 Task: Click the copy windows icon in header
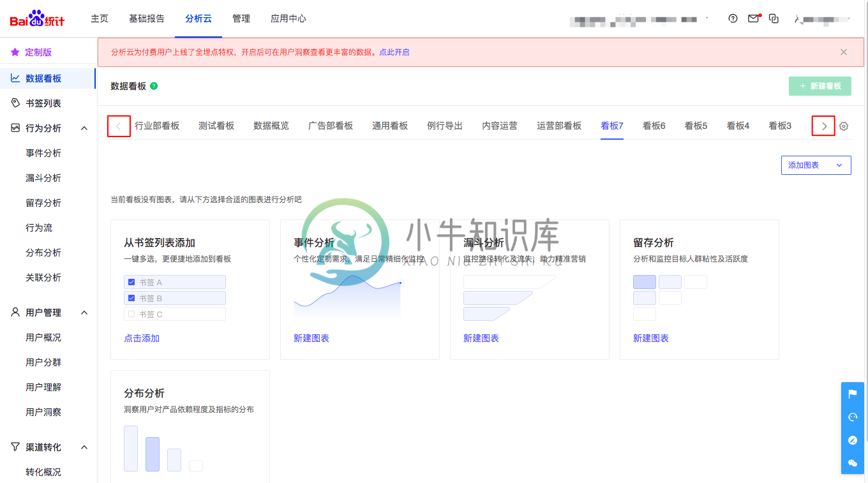(x=774, y=19)
